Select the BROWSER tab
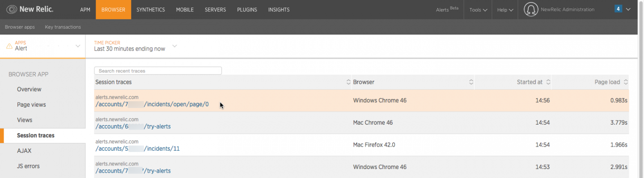Image resolution: width=644 pixels, height=178 pixels. tap(113, 9)
